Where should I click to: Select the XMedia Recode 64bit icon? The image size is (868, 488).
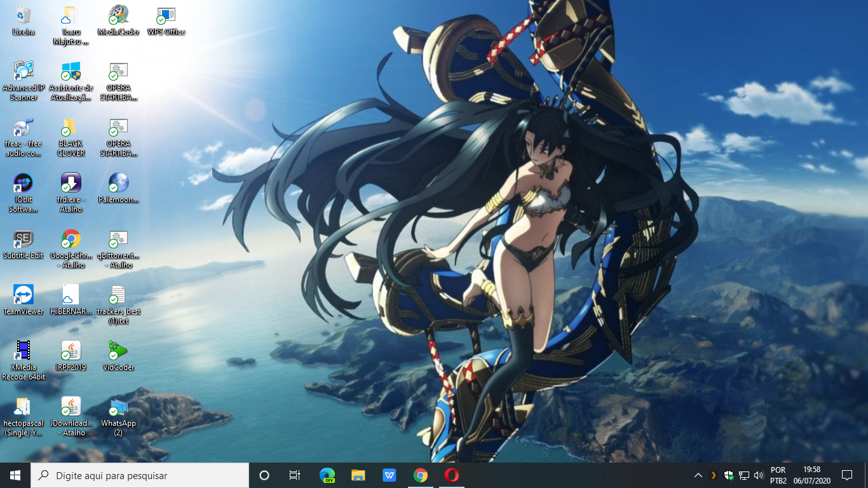[24, 351]
